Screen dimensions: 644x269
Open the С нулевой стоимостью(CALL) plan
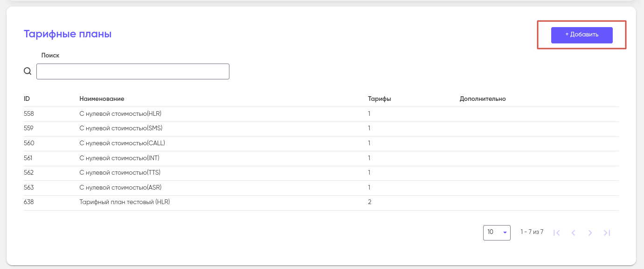[122, 143]
